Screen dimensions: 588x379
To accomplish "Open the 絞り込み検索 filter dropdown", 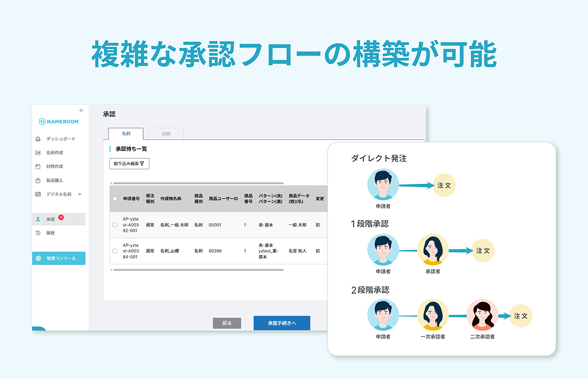I will [130, 163].
